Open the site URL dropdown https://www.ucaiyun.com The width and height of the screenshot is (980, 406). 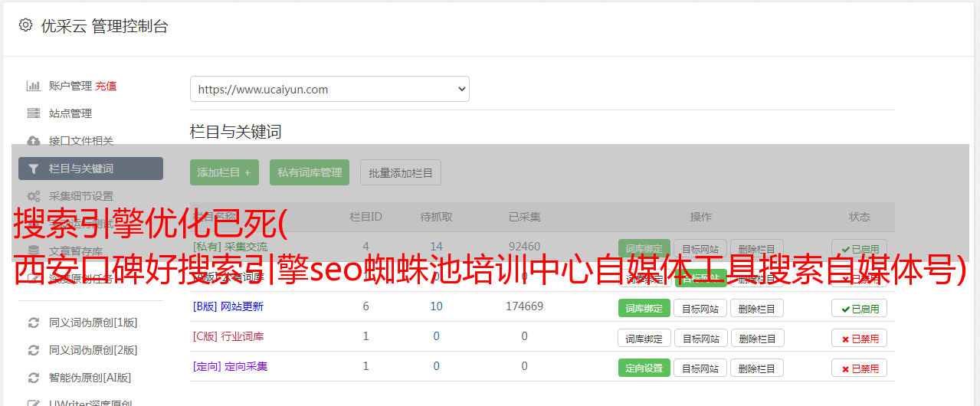(329, 89)
